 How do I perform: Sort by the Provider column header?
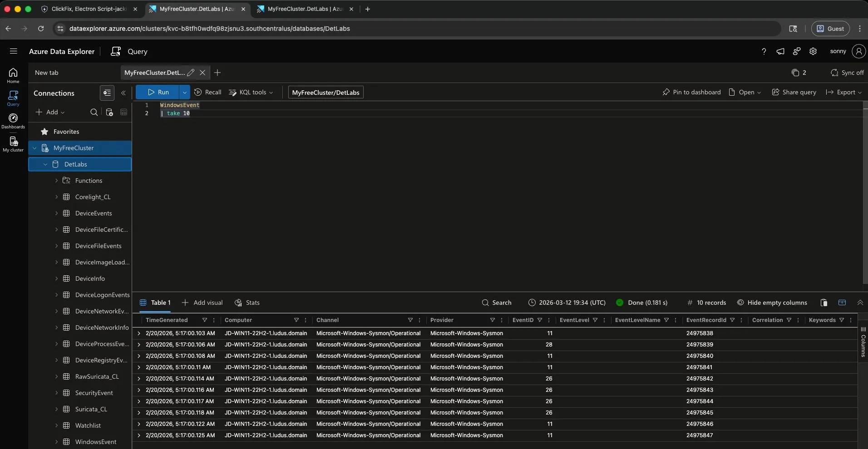point(442,320)
